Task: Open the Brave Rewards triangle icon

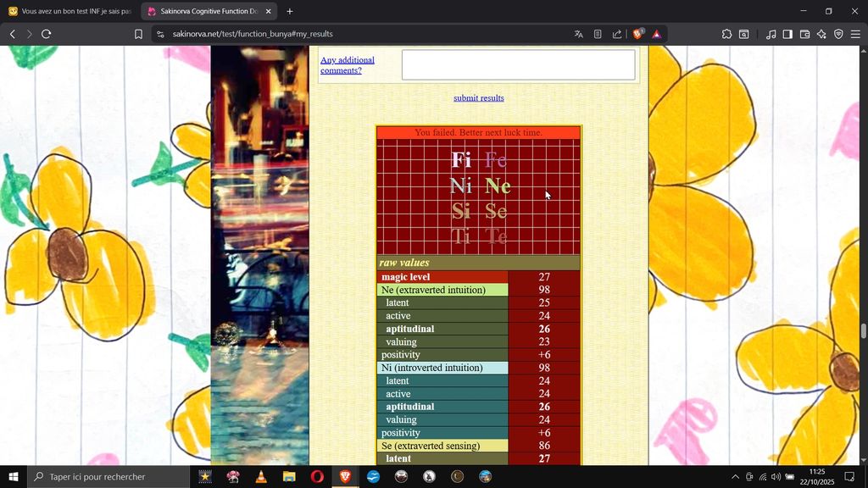Action: [x=656, y=34]
